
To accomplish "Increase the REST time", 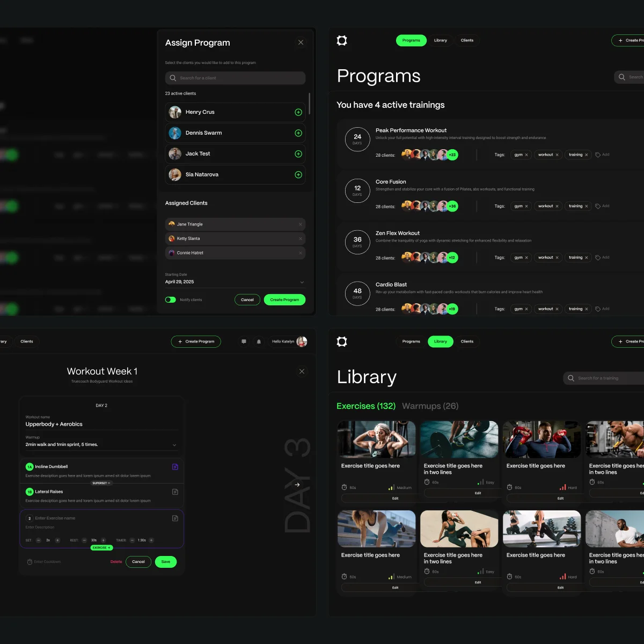I will tap(104, 540).
